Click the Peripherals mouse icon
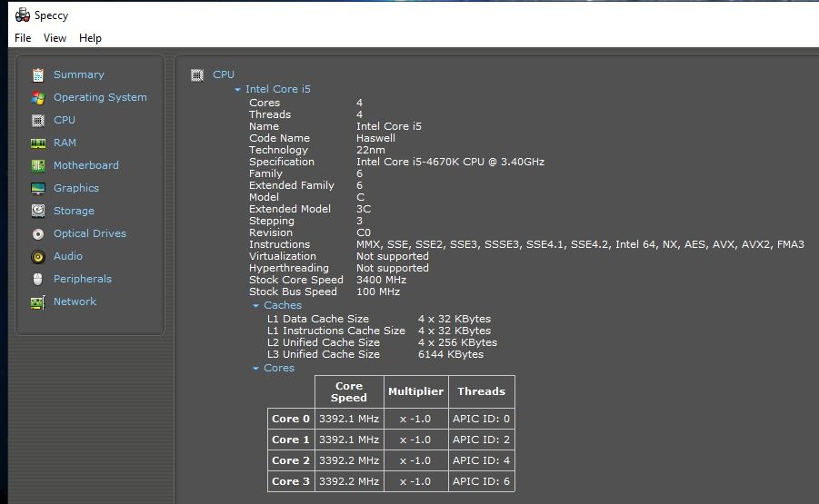Screen dimensions: 819x504 38,279
